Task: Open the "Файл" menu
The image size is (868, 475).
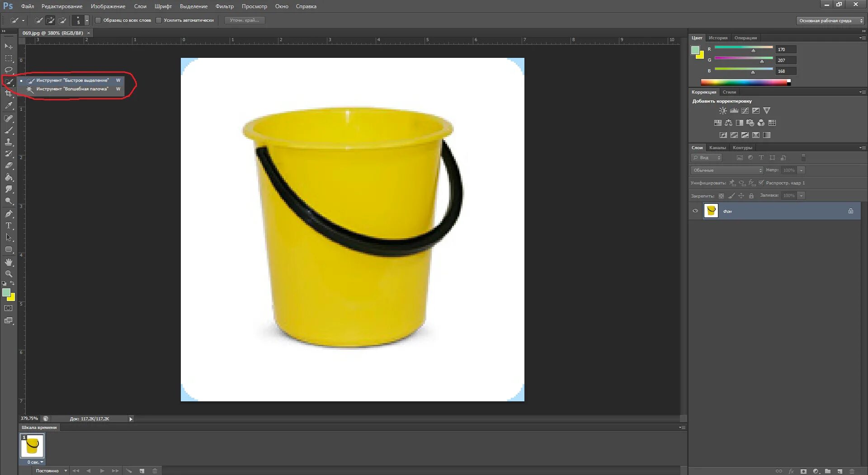Action: (x=28, y=6)
